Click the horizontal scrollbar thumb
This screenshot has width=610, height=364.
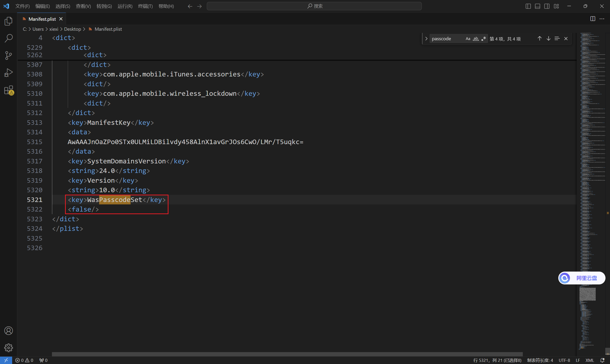pyautogui.click(x=287, y=354)
